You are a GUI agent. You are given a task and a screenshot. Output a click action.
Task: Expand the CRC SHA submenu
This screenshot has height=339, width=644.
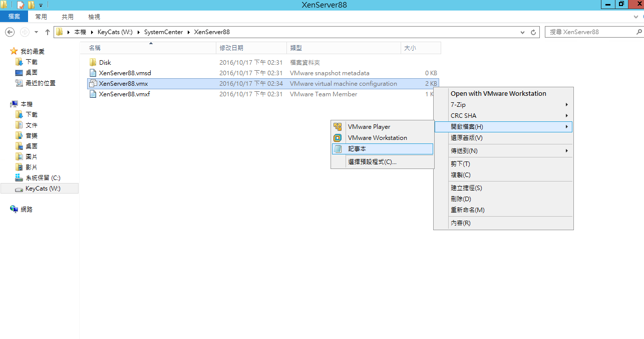tap(503, 115)
